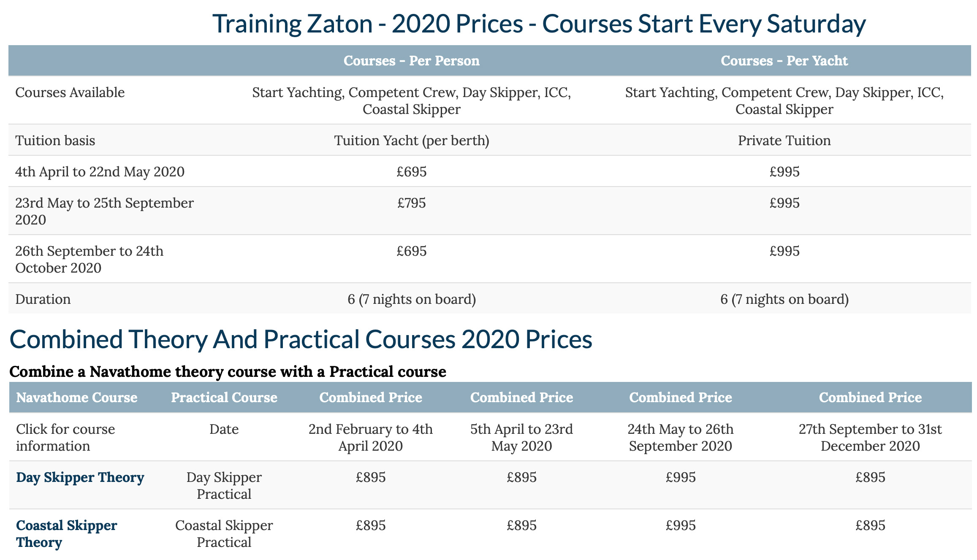The width and height of the screenshot is (977, 560).
Task: Open the Coastal Skipper Theory link
Action: (67, 534)
